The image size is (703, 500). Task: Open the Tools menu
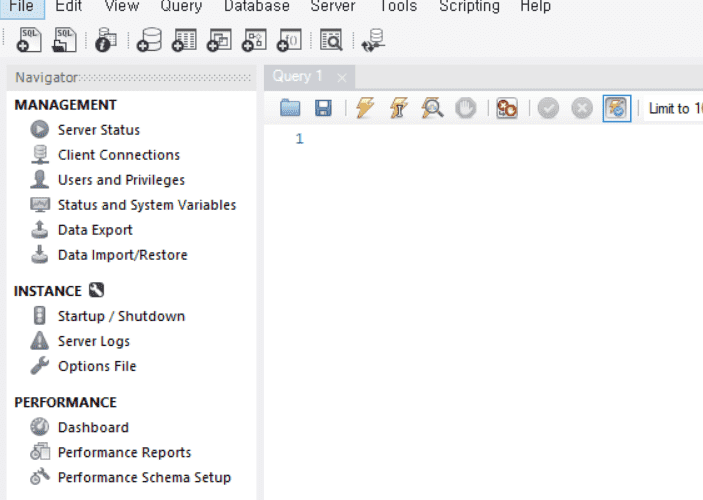(399, 6)
